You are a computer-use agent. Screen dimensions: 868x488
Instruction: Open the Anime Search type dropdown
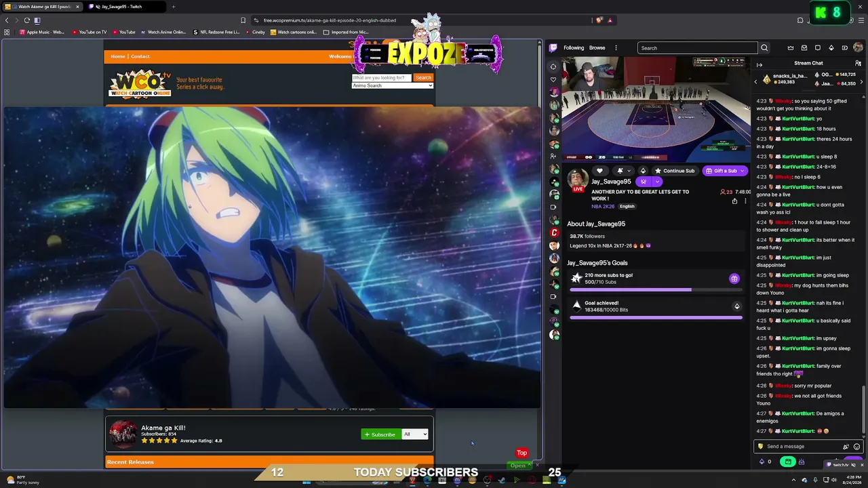point(392,85)
